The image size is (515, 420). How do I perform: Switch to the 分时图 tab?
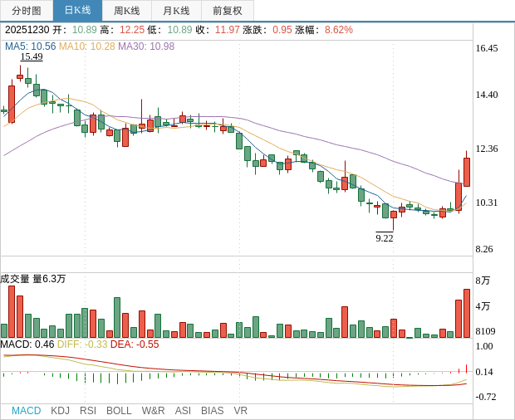(x=27, y=11)
